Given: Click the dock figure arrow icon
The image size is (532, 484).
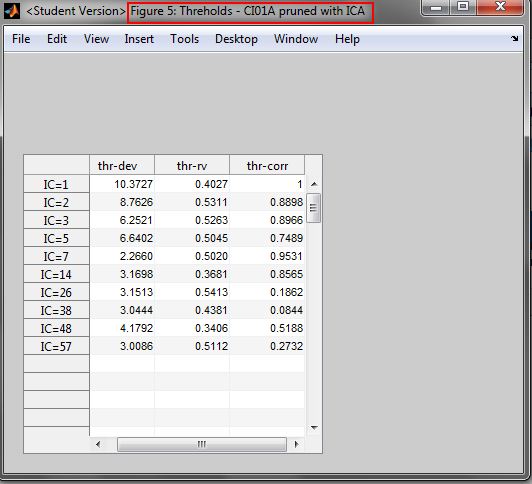Looking at the screenshot, I should coord(515,39).
